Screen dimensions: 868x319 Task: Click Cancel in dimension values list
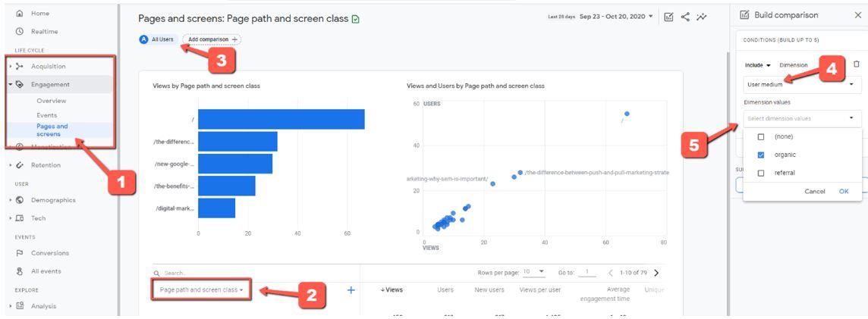pyautogui.click(x=815, y=191)
